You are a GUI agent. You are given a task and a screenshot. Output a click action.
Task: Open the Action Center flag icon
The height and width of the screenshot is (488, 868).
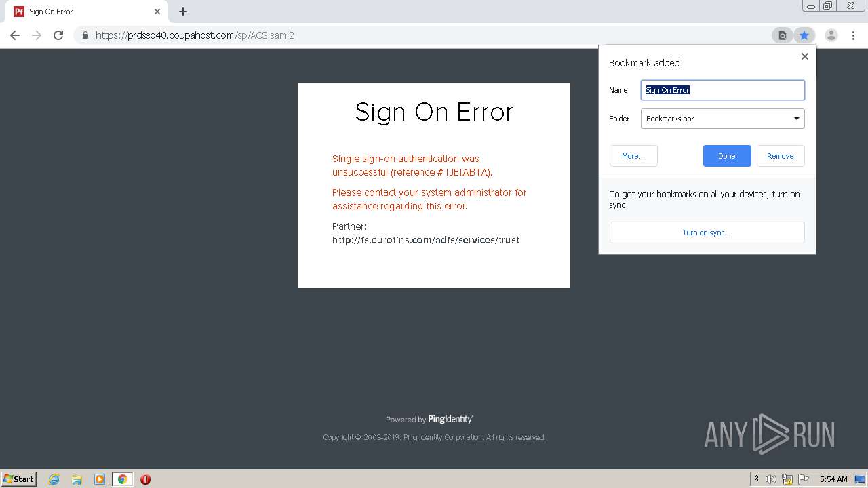(x=804, y=479)
